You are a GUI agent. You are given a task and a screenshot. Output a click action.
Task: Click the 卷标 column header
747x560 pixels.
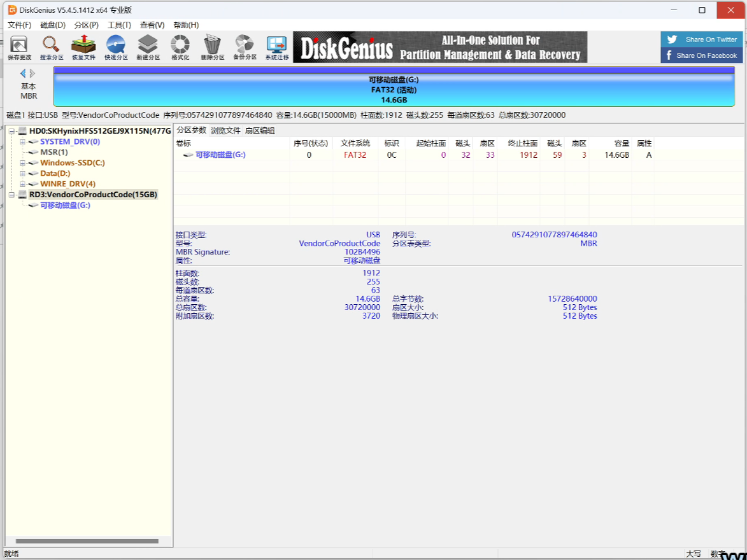point(232,143)
